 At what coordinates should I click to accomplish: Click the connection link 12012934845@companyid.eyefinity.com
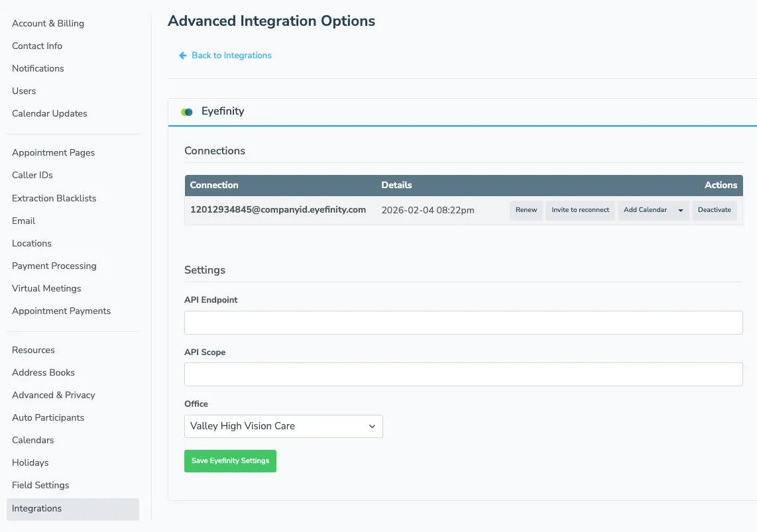pos(278,209)
